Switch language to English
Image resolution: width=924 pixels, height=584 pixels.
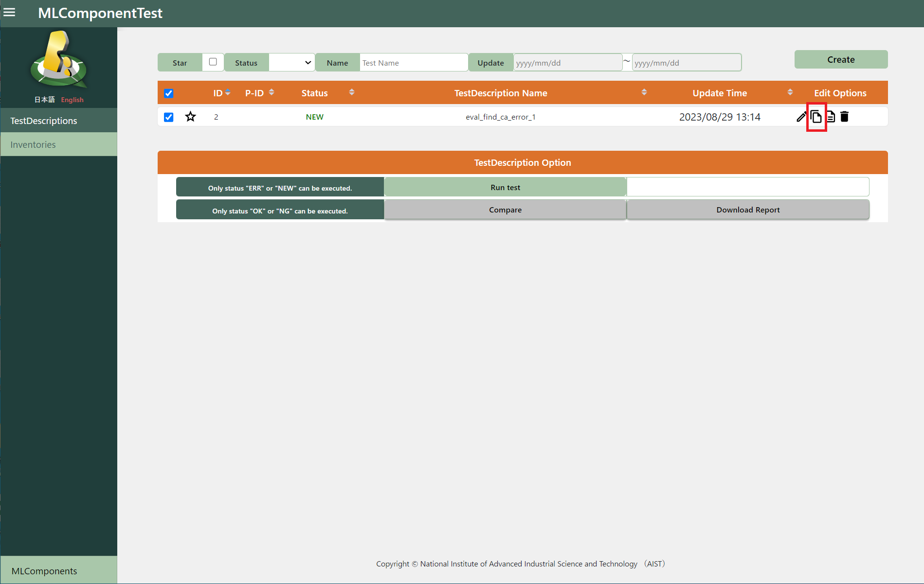pyautogui.click(x=72, y=100)
